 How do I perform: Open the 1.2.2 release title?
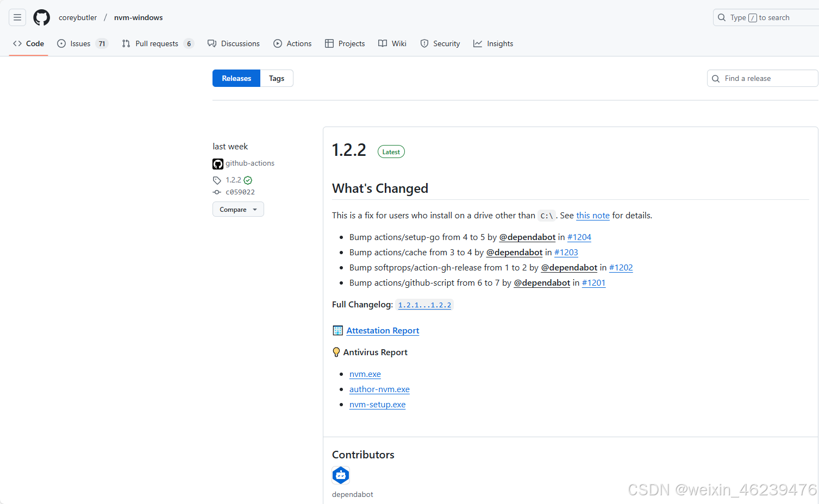[349, 150]
